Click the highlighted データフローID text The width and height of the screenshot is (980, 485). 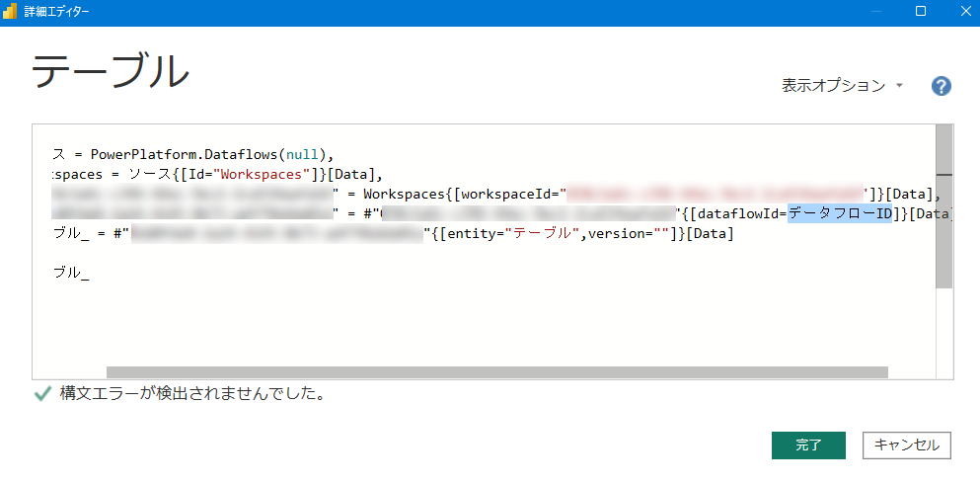840,214
